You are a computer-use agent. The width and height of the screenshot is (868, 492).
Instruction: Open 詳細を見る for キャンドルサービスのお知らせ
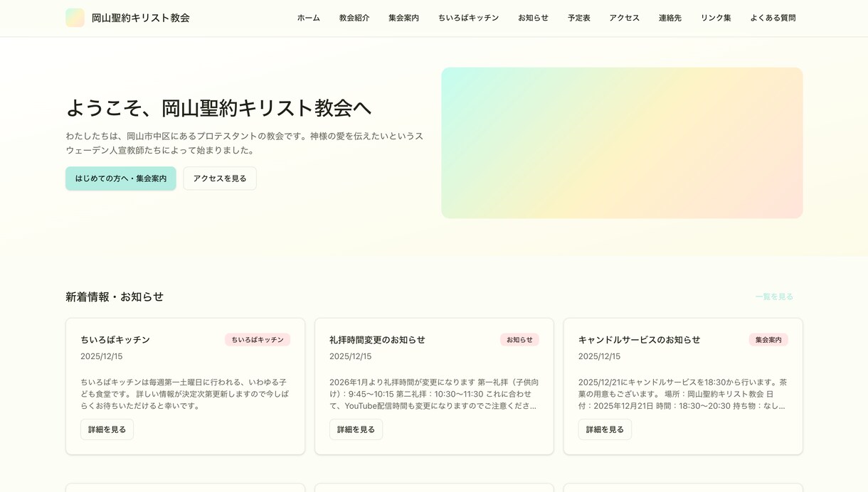[605, 429]
